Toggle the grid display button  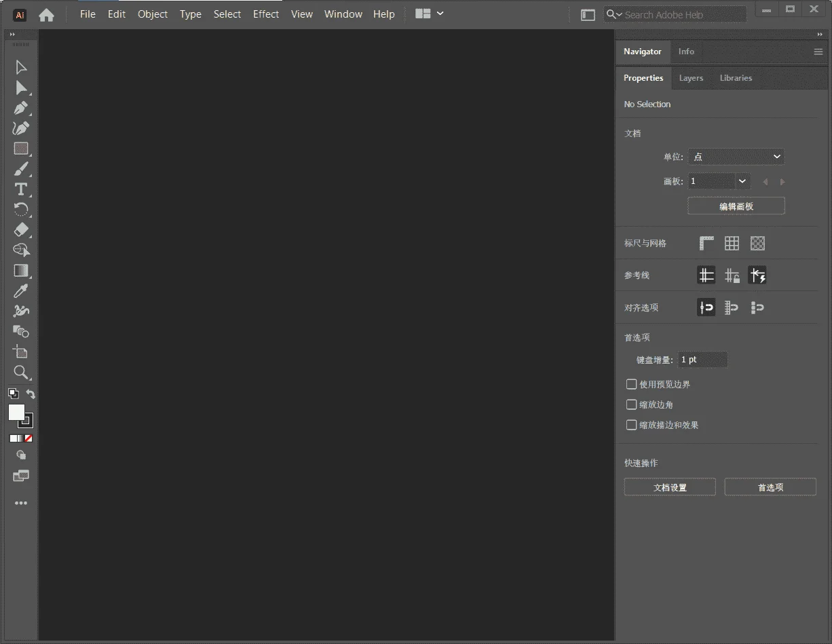(732, 243)
